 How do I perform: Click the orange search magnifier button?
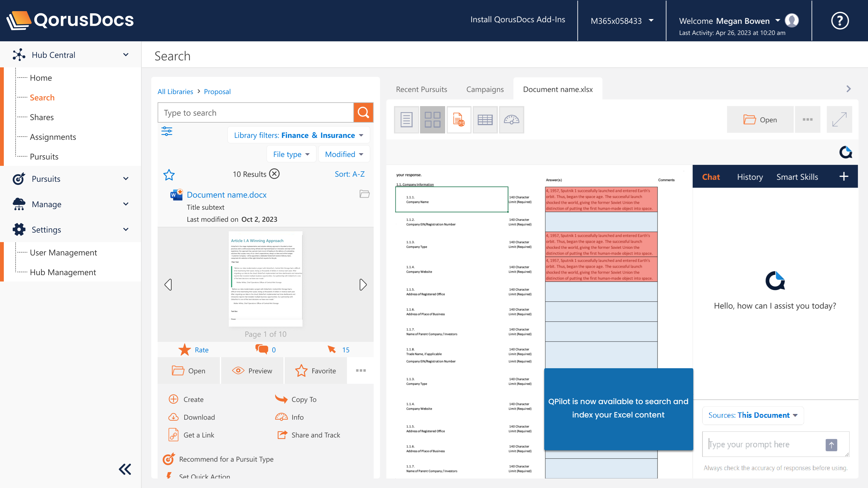coord(363,112)
